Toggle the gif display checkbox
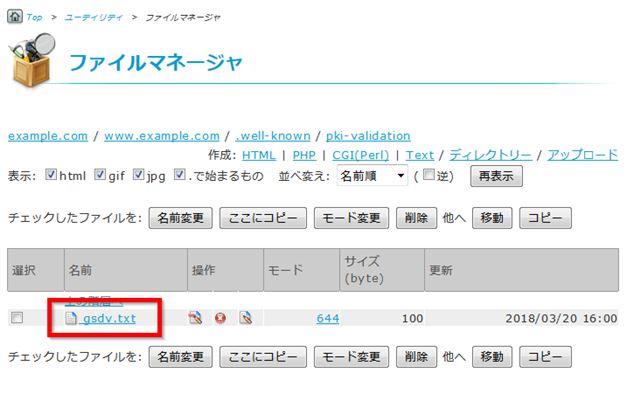 (x=100, y=175)
